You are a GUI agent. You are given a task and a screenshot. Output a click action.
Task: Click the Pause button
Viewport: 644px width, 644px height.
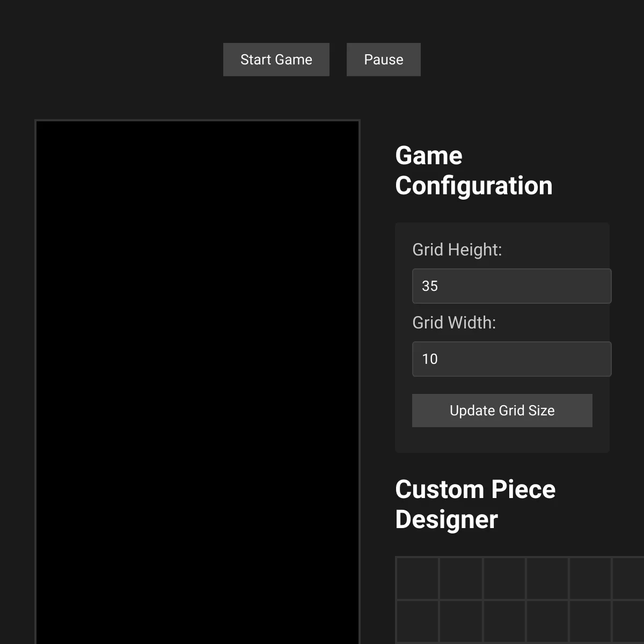click(x=383, y=59)
